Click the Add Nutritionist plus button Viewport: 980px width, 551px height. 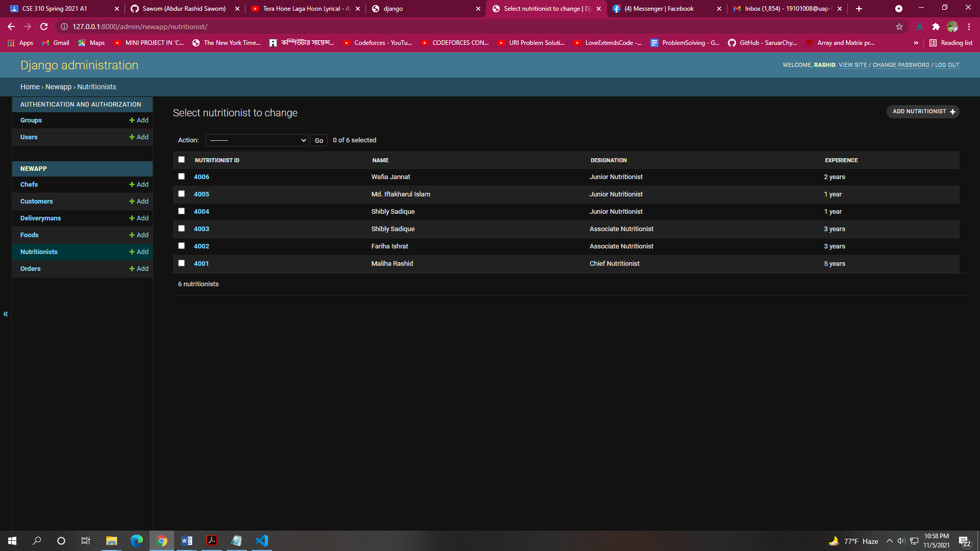coord(923,112)
